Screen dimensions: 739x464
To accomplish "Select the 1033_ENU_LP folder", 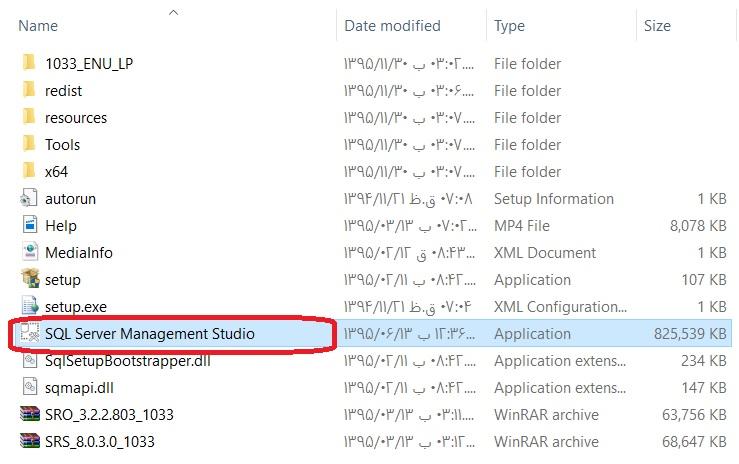I will point(88,64).
